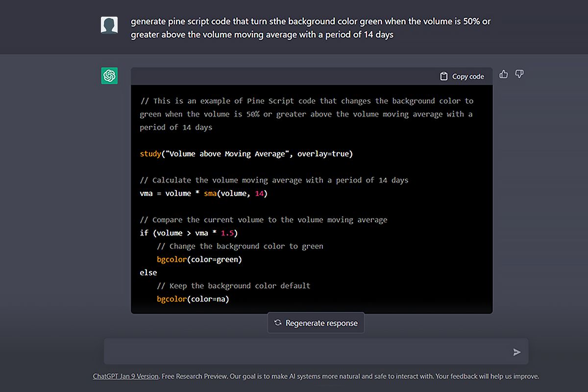Click the 'bgcolor(color=green)' code line

coord(199,260)
